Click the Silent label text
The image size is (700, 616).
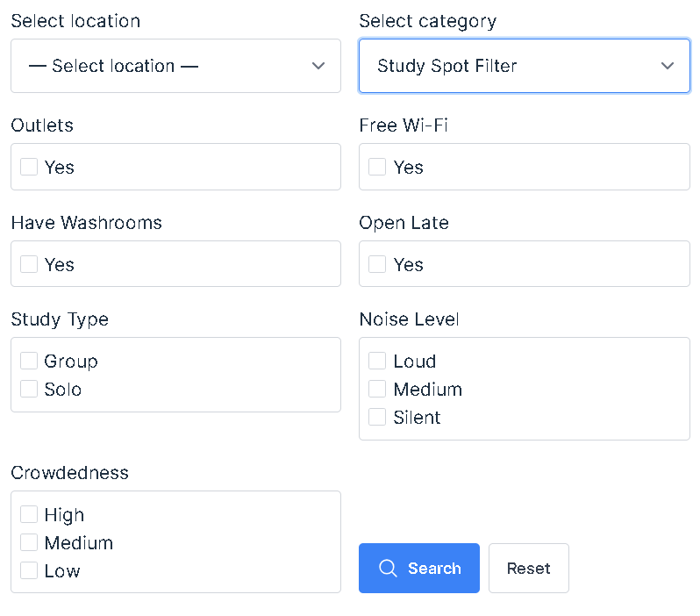click(417, 417)
